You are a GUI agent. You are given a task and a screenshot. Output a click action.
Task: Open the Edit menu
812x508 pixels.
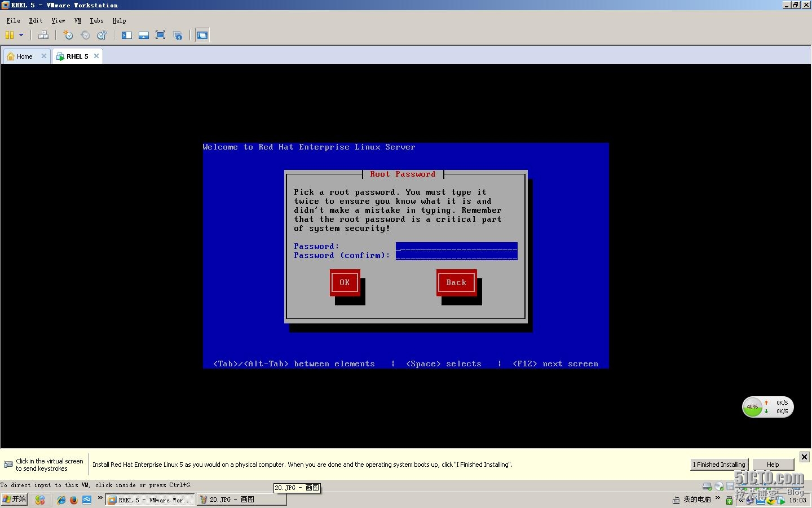(36, 20)
